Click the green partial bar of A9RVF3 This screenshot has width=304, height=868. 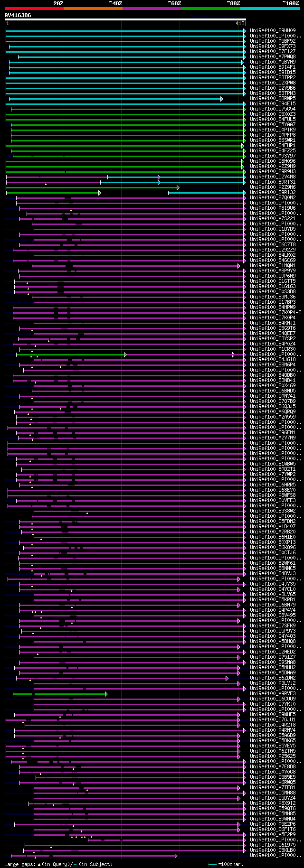tap(60, 694)
